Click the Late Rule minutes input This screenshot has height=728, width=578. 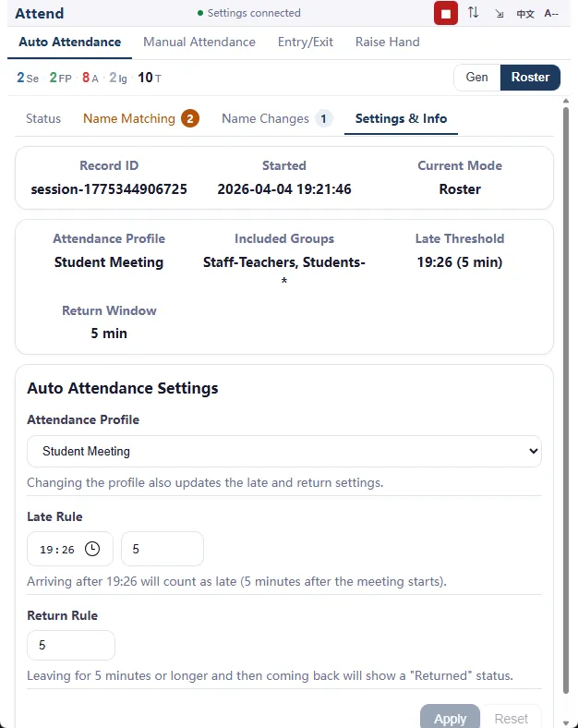pyautogui.click(x=163, y=549)
